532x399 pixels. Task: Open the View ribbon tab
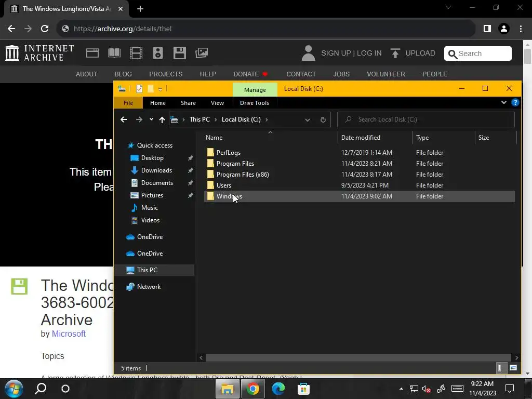pyautogui.click(x=218, y=103)
